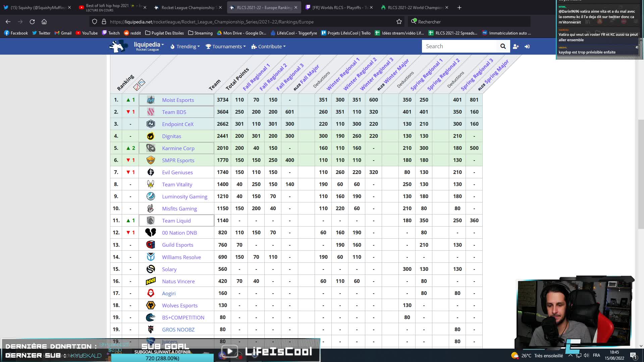Click the Evil Geniuses logo icon
Image resolution: width=644 pixels, height=362 pixels.
tap(151, 172)
